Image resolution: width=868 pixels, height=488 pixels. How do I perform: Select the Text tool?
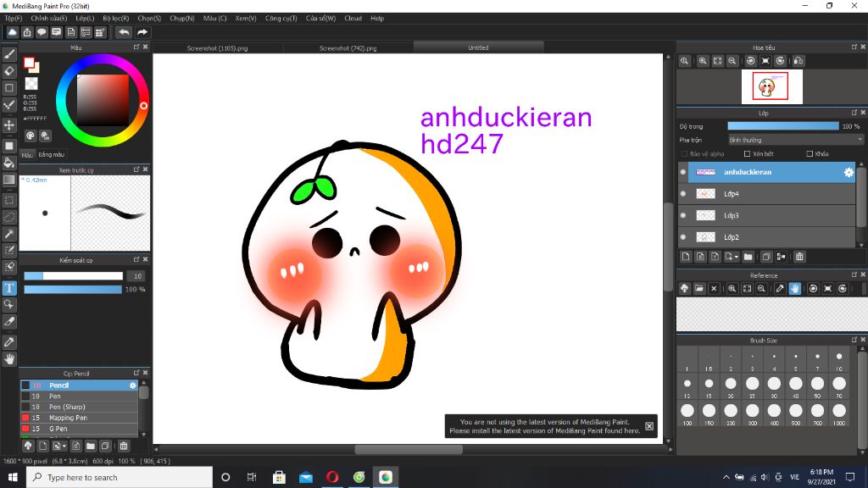point(9,288)
